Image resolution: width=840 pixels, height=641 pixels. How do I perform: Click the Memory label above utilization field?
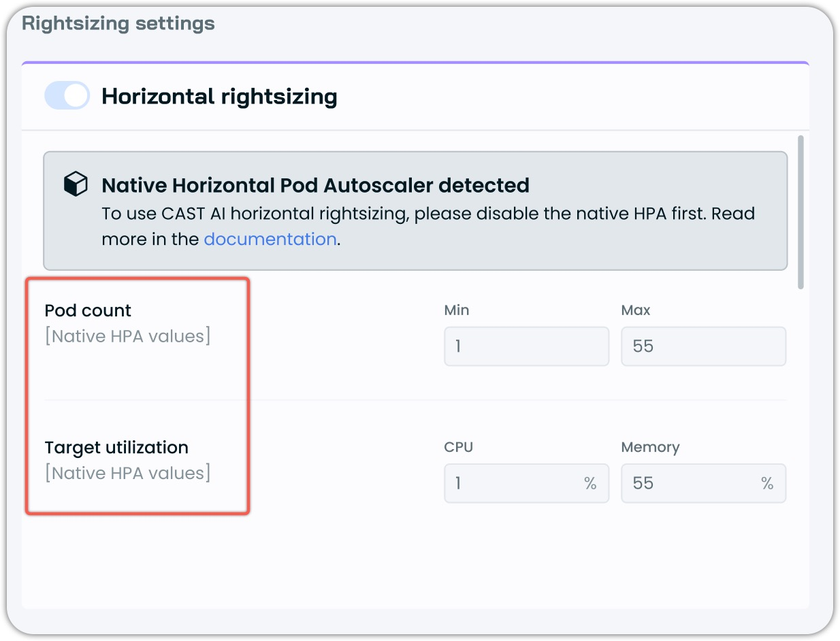tap(650, 447)
